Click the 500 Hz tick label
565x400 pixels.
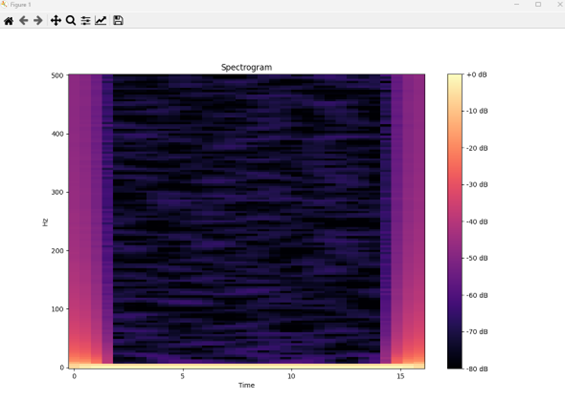pyautogui.click(x=57, y=75)
